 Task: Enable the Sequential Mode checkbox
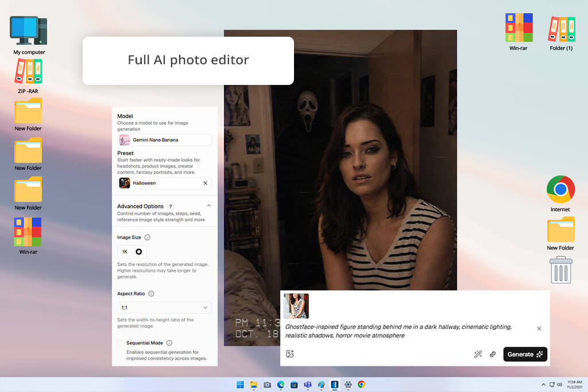pos(121,343)
